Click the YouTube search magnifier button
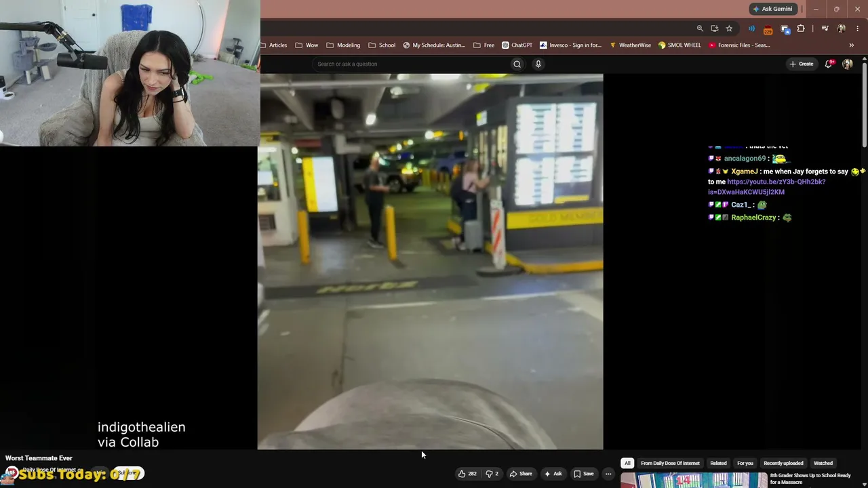This screenshot has height=488, width=868. 517,64
